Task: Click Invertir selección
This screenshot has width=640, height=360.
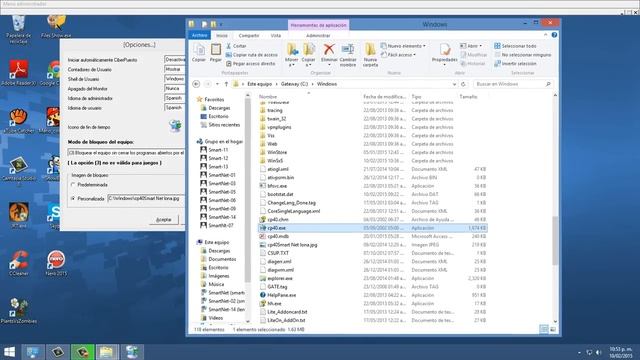Action: (x=515, y=64)
